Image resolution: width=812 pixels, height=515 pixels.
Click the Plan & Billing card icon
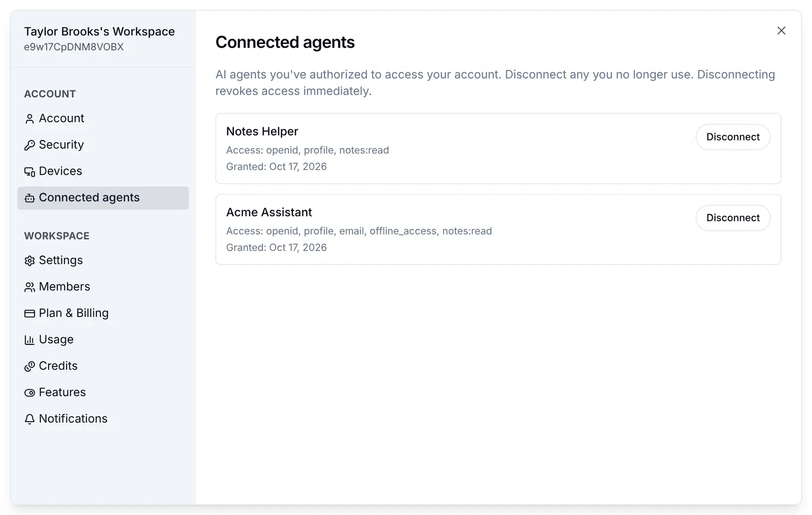click(29, 313)
